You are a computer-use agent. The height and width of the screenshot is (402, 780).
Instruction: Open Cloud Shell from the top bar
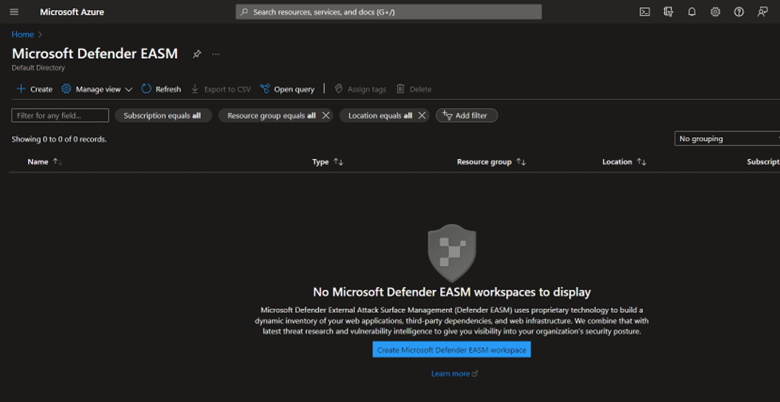(x=645, y=12)
